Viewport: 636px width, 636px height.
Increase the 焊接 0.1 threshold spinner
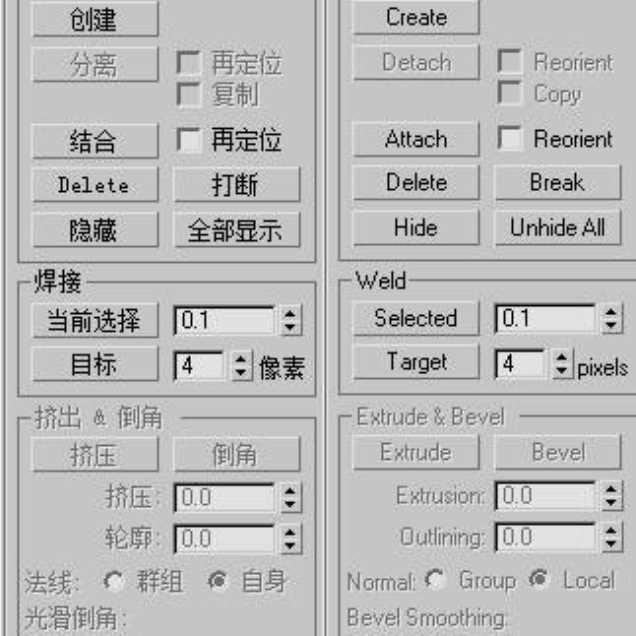[x=290, y=314]
